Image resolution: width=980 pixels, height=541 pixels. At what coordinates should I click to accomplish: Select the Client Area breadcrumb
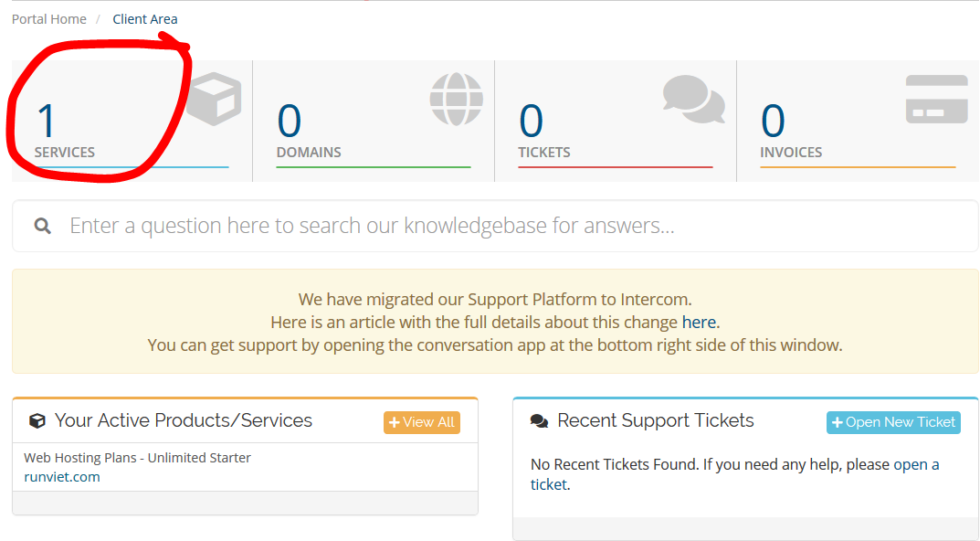(145, 19)
